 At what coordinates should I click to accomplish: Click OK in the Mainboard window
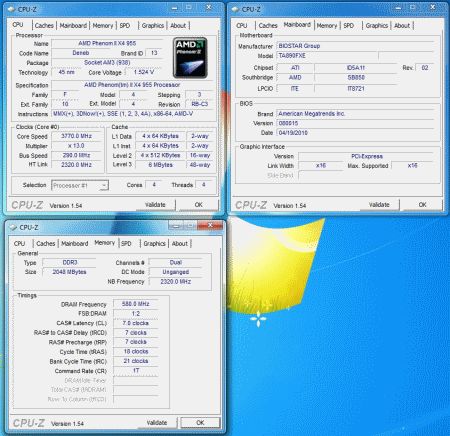click(x=423, y=205)
